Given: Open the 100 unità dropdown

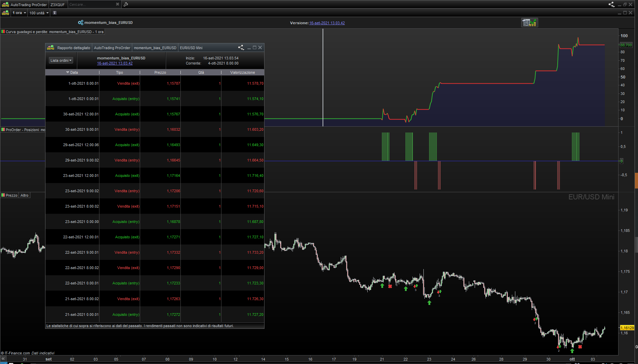Looking at the screenshot, I should coord(39,13).
